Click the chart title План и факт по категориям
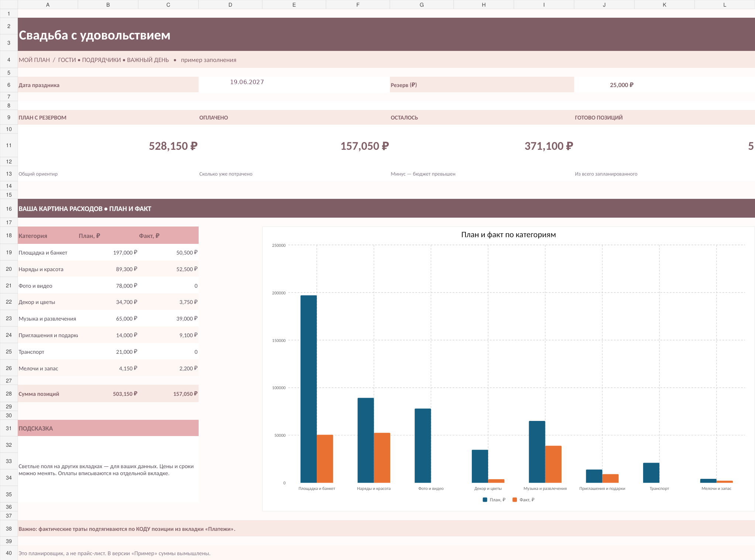Image resolution: width=755 pixels, height=560 pixels. 508,235
